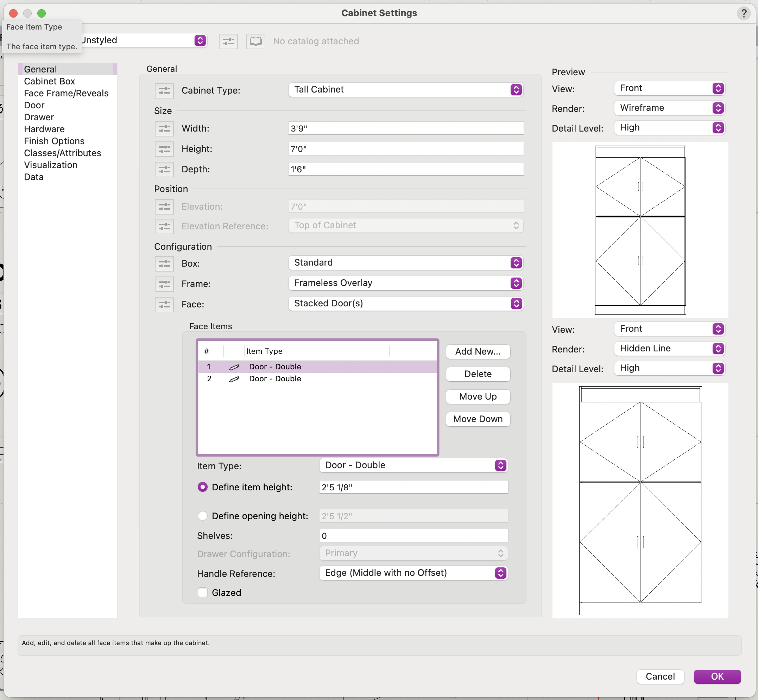758x700 pixels.
Task: Click inside the Shelves input field
Action: (x=413, y=535)
